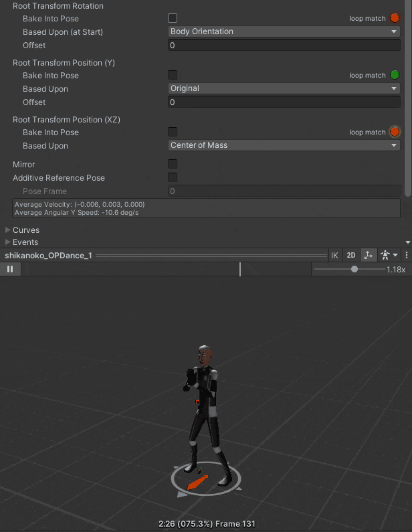Image resolution: width=412 pixels, height=532 pixels.
Task: Tick the Mirror checkbox
Action: point(173,164)
